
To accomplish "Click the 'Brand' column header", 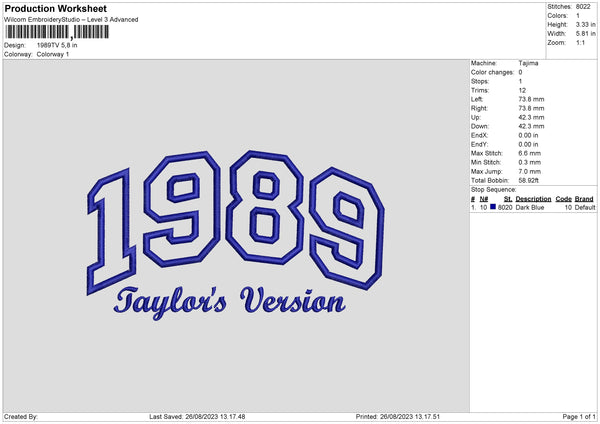I will pyautogui.click(x=584, y=199).
